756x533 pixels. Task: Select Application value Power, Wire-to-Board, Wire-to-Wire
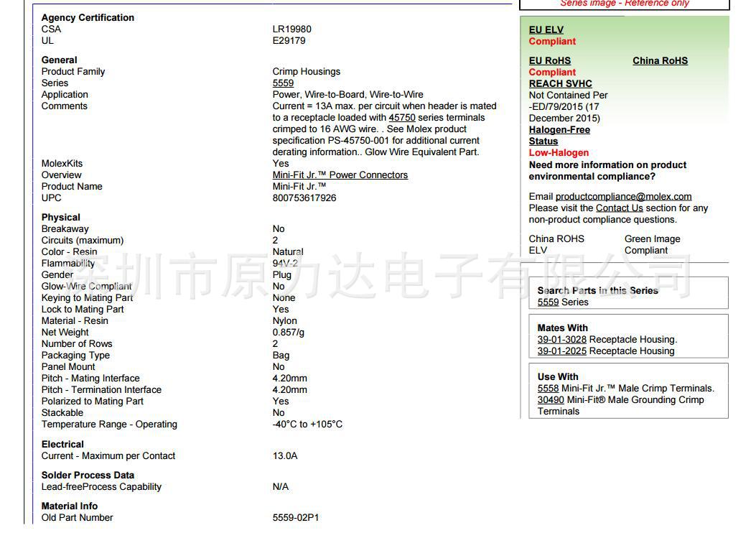click(347, 95)
